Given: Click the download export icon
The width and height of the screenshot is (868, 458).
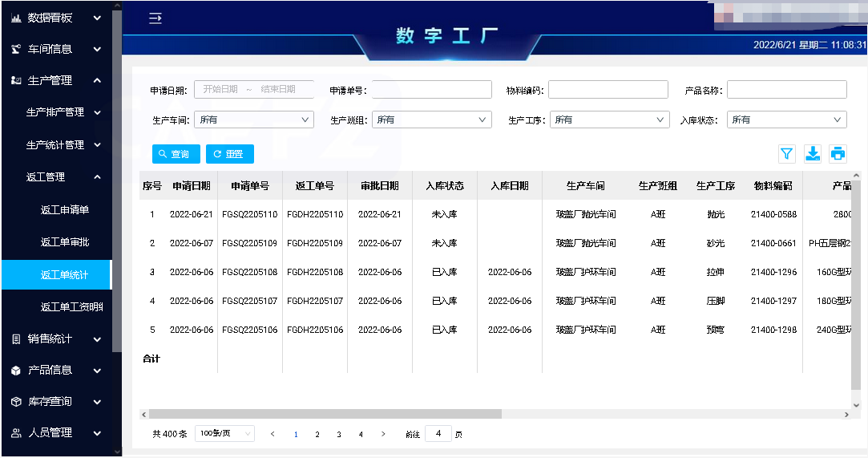Looking at the screenshot, I should (x=812, y=154).
